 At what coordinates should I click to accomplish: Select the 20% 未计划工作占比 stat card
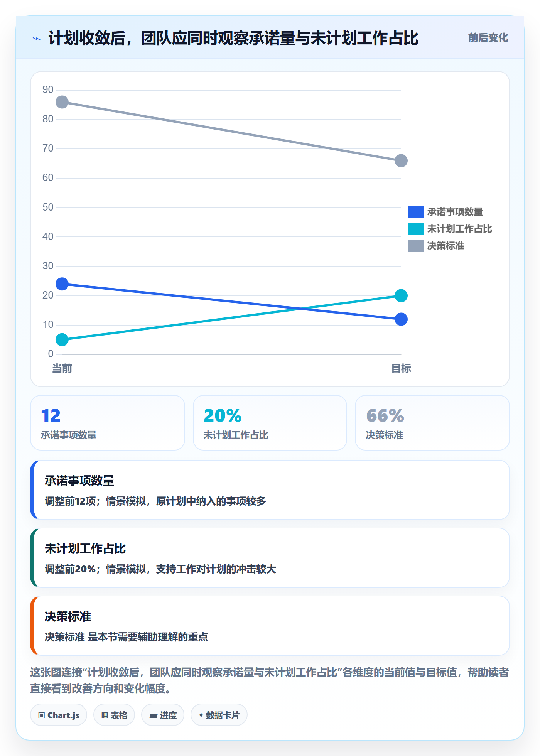(x=270, y=423)
